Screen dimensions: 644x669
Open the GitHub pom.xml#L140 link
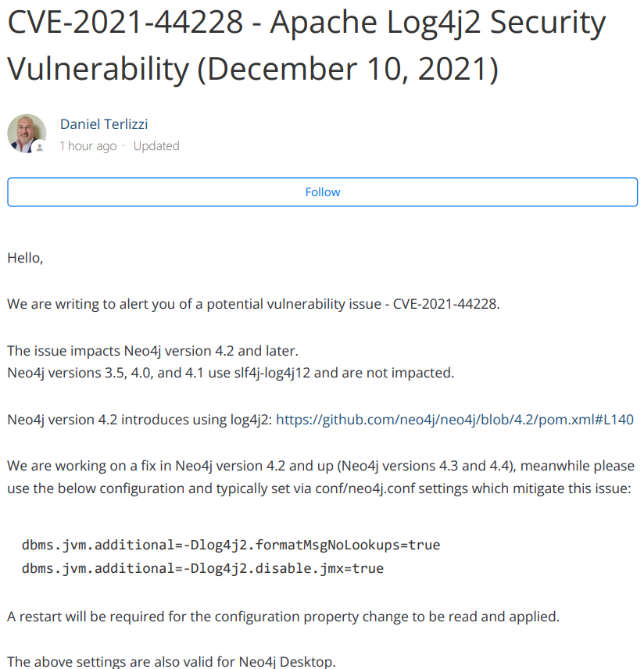coord(455,420)
